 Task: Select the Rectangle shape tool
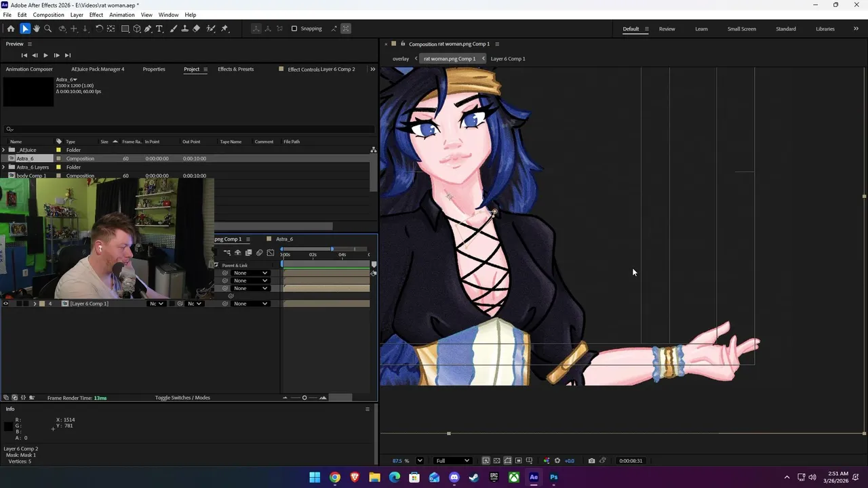[125, 28]
